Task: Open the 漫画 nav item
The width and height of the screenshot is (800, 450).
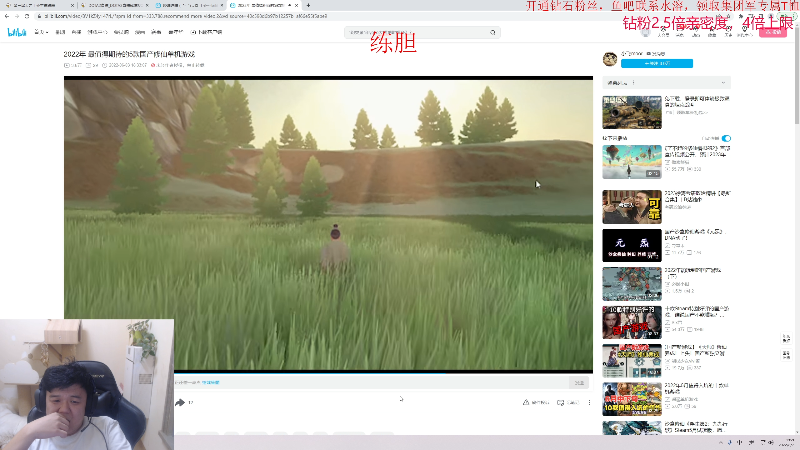Action: (x=140, y=32)
